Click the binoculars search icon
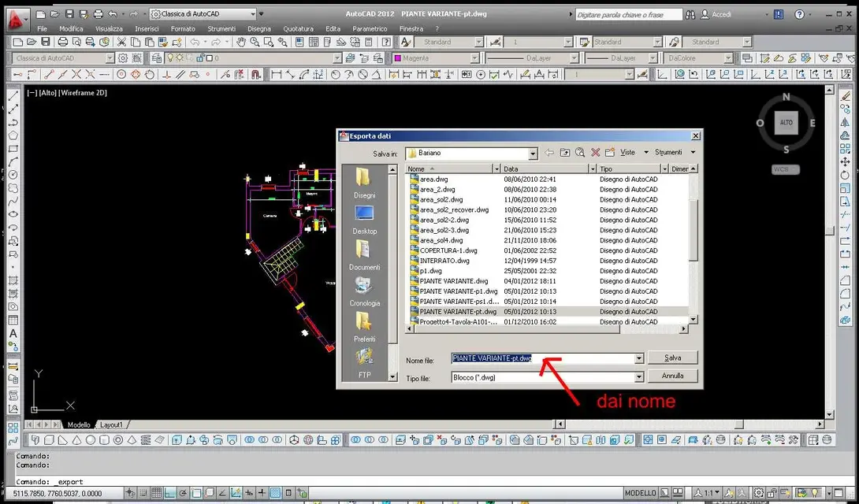 pyautogui.click(x=690, y=15)
